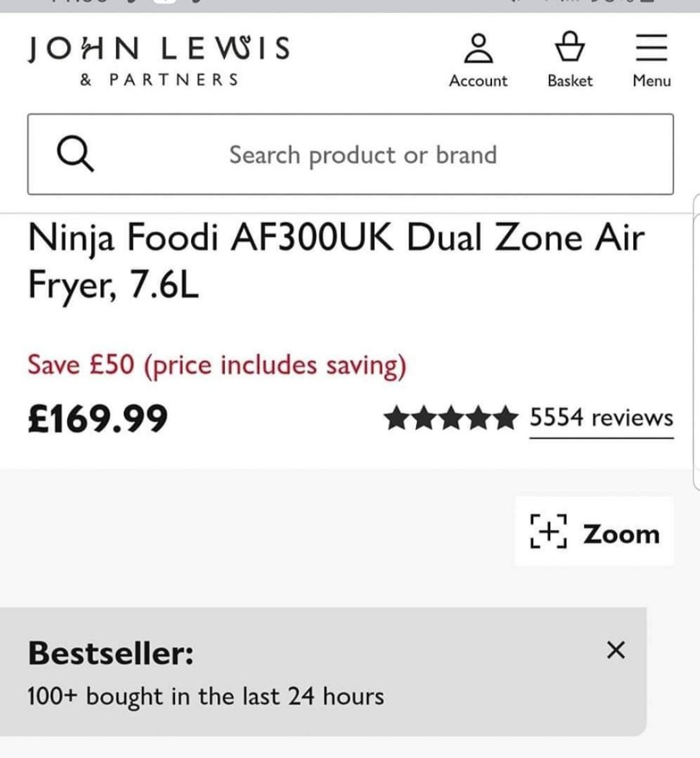Click the £169.99 price
This screenshot has width=700, height=758.
click(x=98, y=419)
